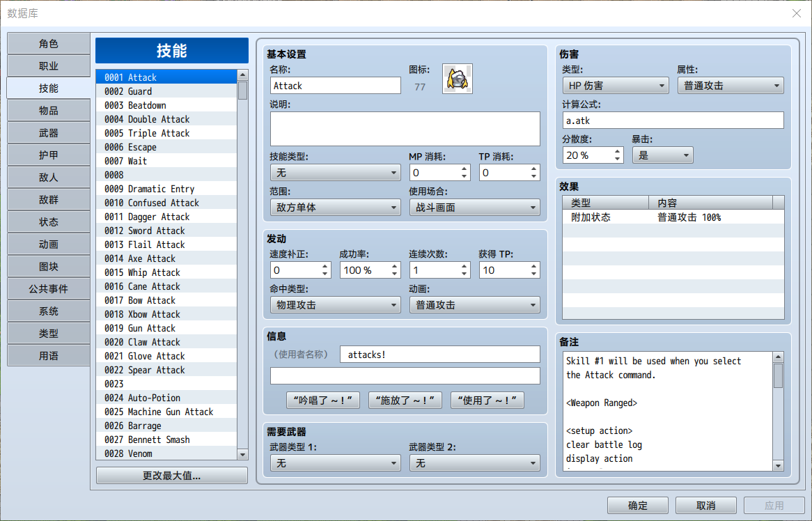Open the damage 属性 dropdown
This screenshot has width=812, height=521.
pos(731,86)
